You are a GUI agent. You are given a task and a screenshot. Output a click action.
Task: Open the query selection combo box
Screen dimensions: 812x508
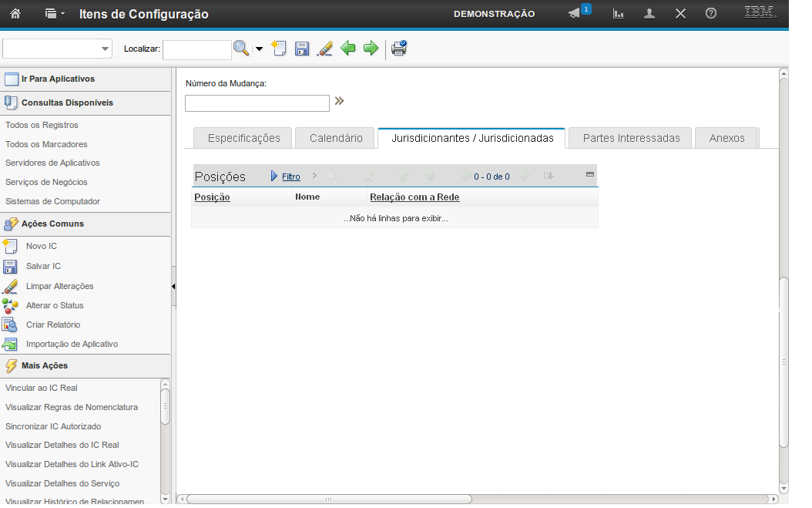click(x=58, y=49)
